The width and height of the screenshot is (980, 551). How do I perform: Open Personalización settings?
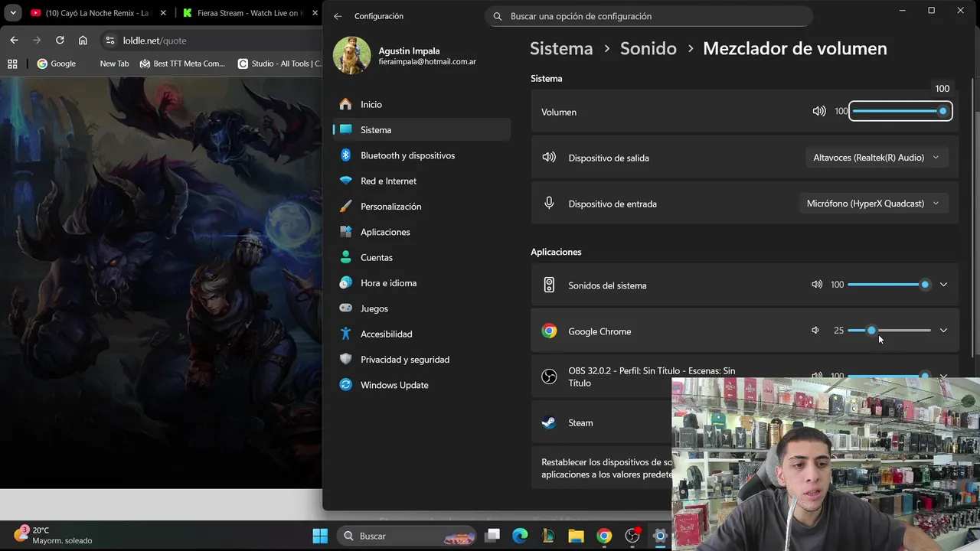tap(422, 207)
